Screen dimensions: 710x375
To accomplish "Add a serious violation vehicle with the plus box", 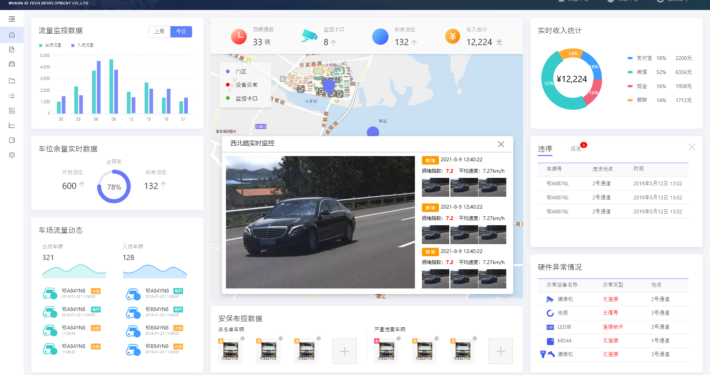I will [500, 351].
